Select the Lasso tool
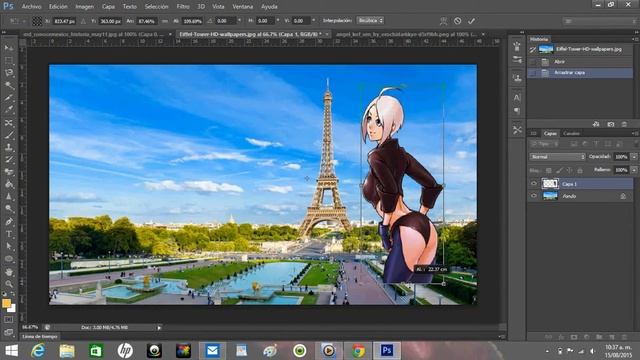Screen dimensions: 640x360 [x=9, y=73]
